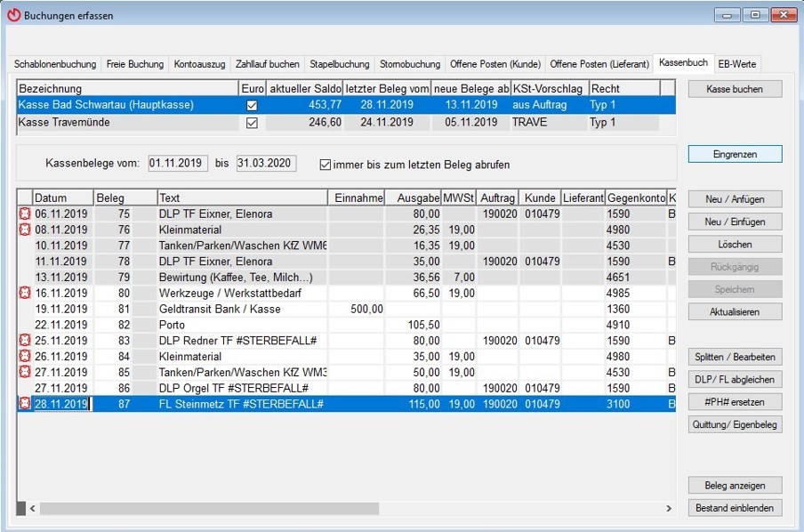Select Kasse Bad Schwartau (Hauptkasse) row
Screen dimensions: 804x532
tap(346, 105)
